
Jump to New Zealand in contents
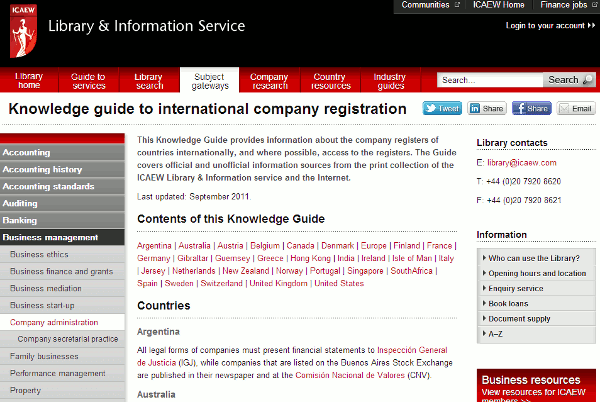click(246, 271)
